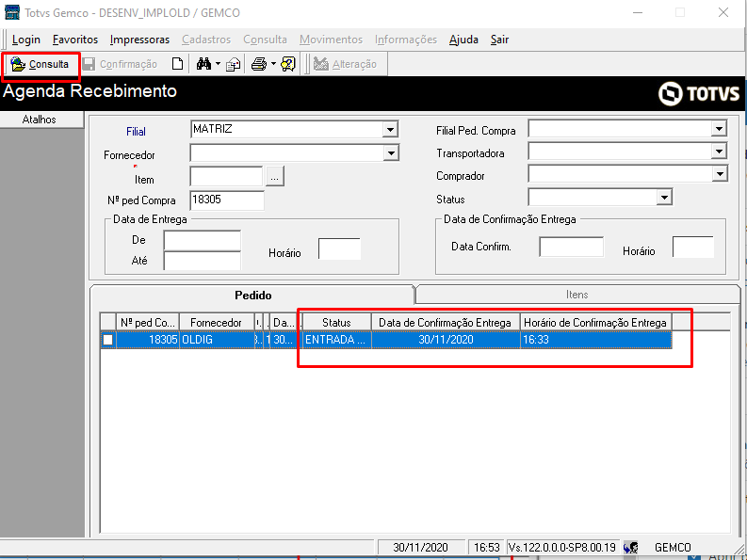
Task: Click the question mark help icon
Action: click(x=288, y=64)
